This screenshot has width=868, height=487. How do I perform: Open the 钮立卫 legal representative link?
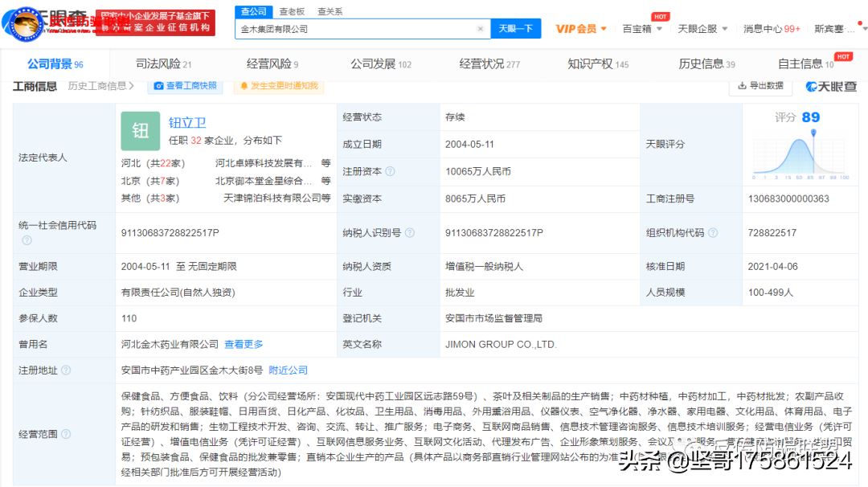187,123
